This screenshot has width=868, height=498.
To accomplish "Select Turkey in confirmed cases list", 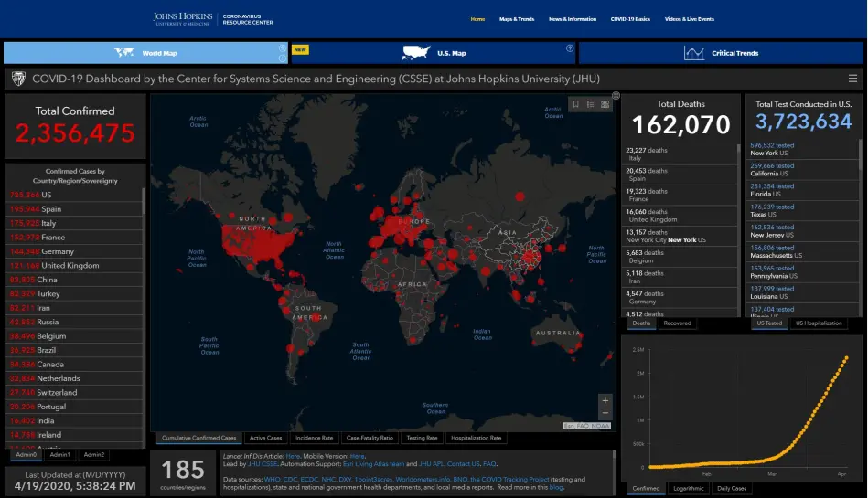I will pyautogui.click(x=74, y=294).
